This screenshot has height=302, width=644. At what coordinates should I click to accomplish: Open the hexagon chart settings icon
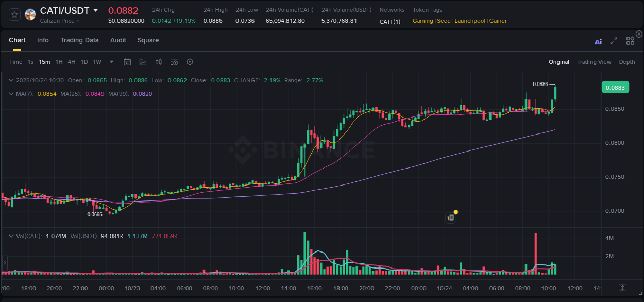[190, 61]
